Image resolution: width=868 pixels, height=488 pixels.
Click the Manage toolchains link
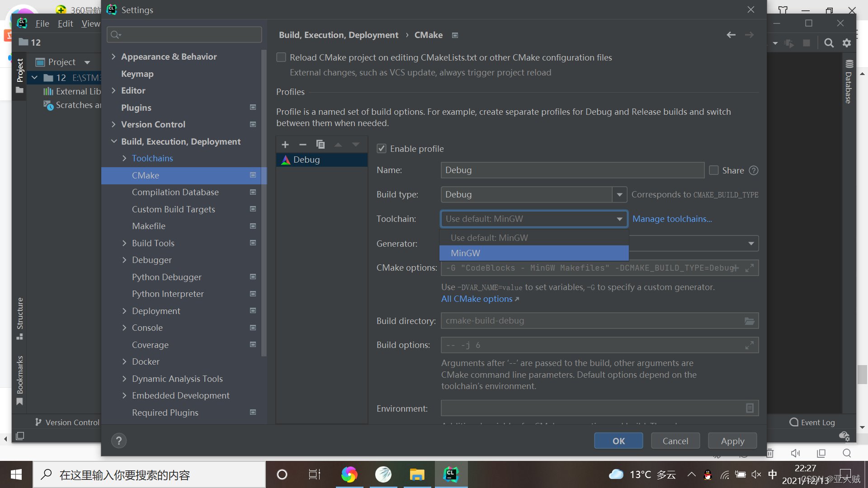pos(672,219)
